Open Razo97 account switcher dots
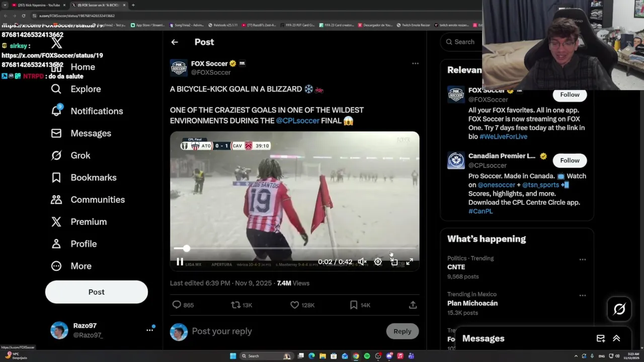Image resolution: width=644 pixels, height=362 pixels. click(149, 330)
